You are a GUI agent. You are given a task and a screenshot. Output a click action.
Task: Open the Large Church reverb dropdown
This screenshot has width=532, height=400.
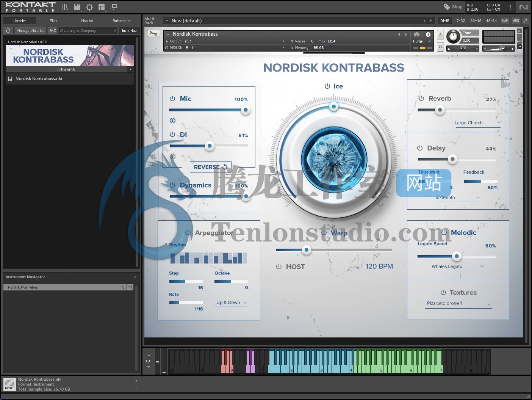tap(478, 123)
